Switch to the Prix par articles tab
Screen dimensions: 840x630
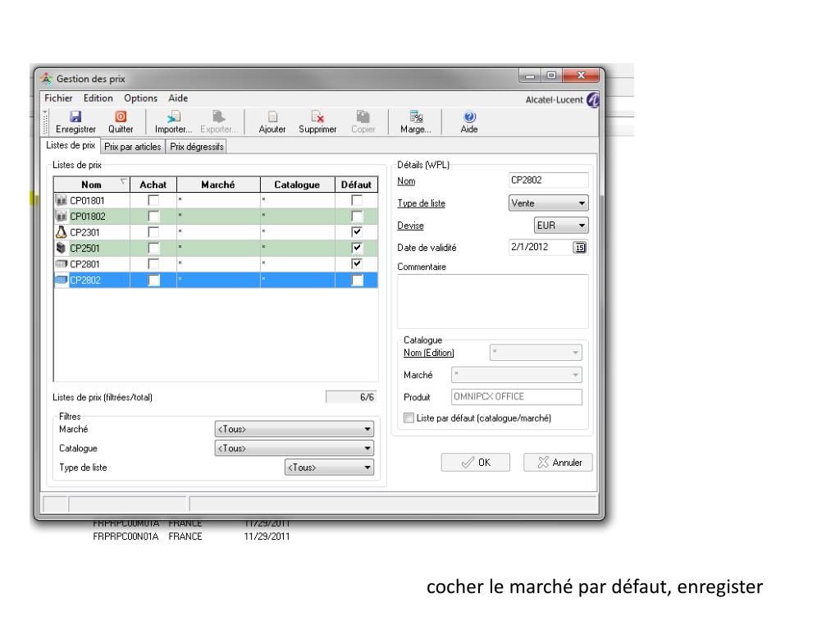pyautogui.click(x=132, y=148)
